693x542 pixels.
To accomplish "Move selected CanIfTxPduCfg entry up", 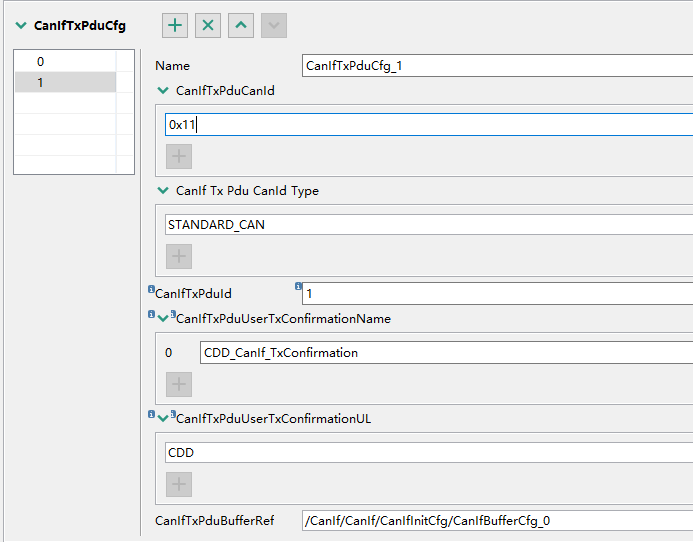I will pos(241,25).
